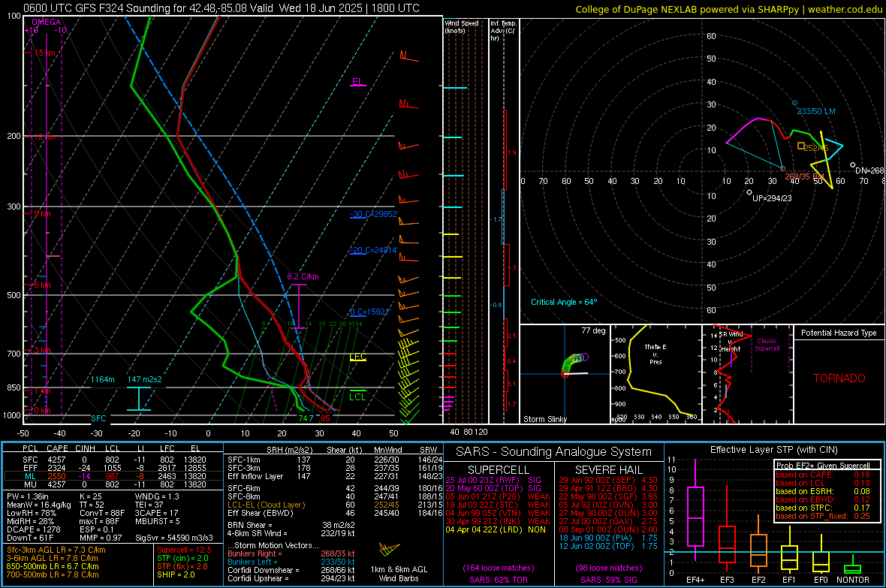The width and height of the screenshot is (886, 588).
Task: Click the 147 m2s2 label on the skew-T
Action: tap(145, 379)
